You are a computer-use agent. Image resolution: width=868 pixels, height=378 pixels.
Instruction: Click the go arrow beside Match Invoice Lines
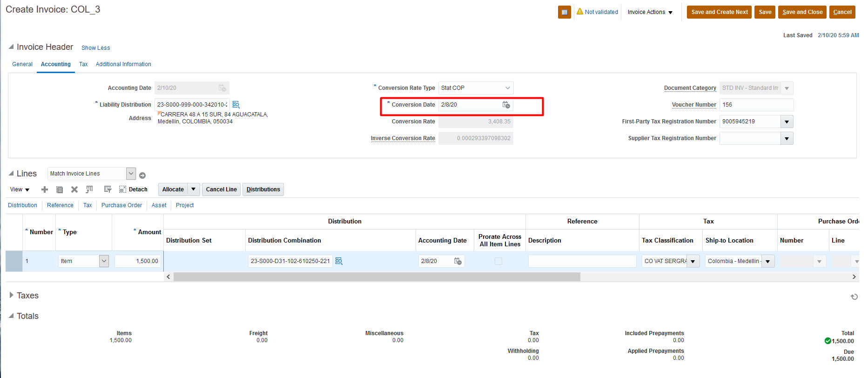[x=142, y=175]
